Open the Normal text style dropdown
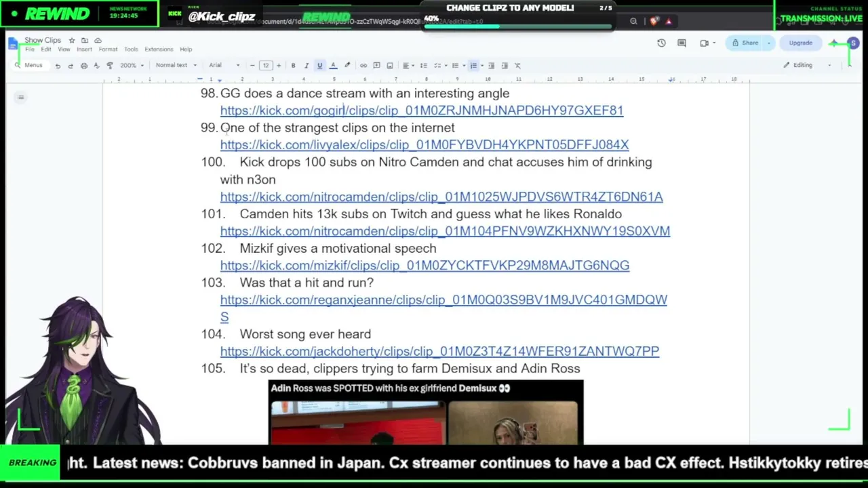 coord(176,66)
